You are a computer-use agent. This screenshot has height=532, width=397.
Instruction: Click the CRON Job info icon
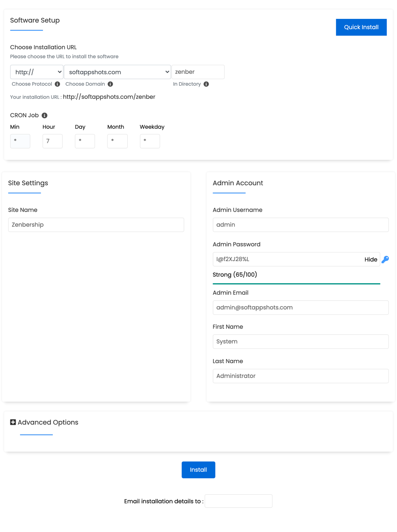(45, 115)
